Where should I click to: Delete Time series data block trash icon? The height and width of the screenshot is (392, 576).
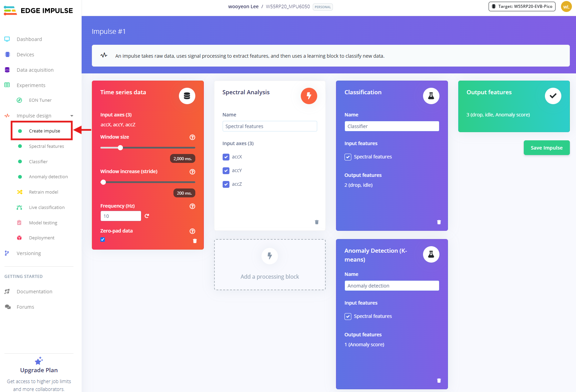(x=195, y=241)
